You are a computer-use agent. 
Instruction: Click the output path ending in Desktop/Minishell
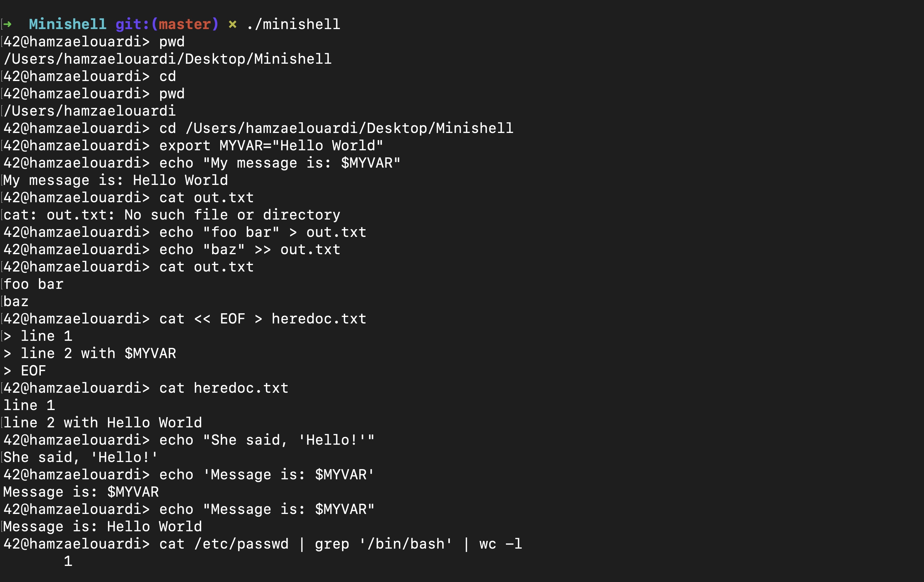pyautogui.click(x=168, y=59)
